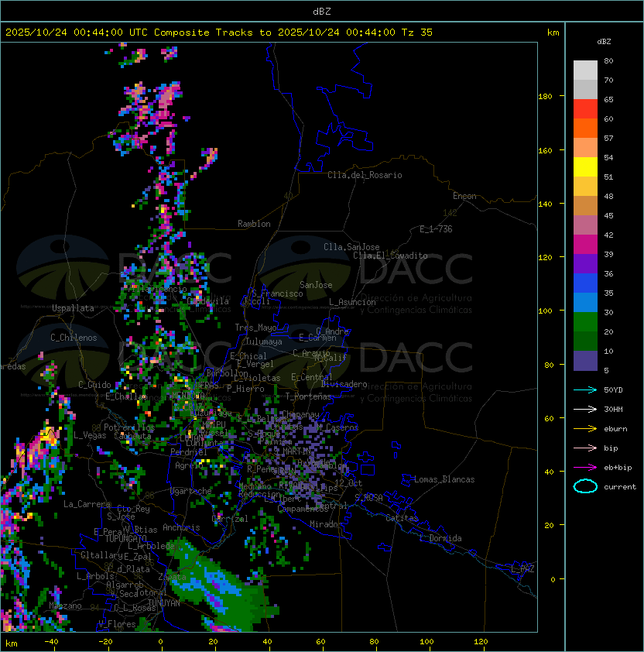This screenshot has width=644, height=652.
Task: Click the 'Anchoris' map label
Action: (x=181, y=527)
